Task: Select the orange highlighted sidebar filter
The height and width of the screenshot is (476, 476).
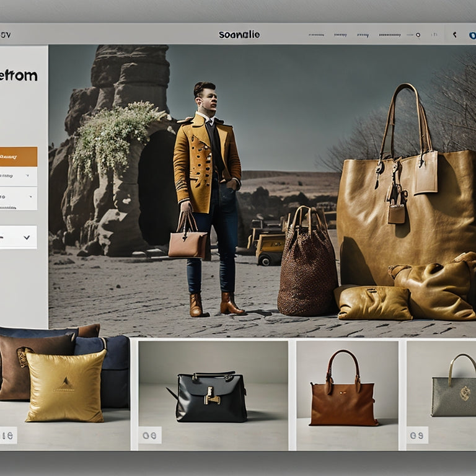Action: (x=18, y=157)
